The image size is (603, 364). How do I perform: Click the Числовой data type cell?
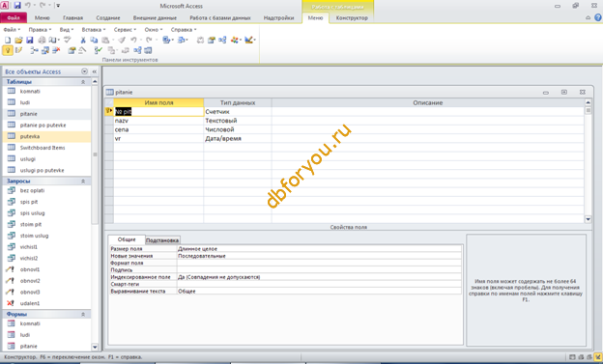[x=238, y=129]
